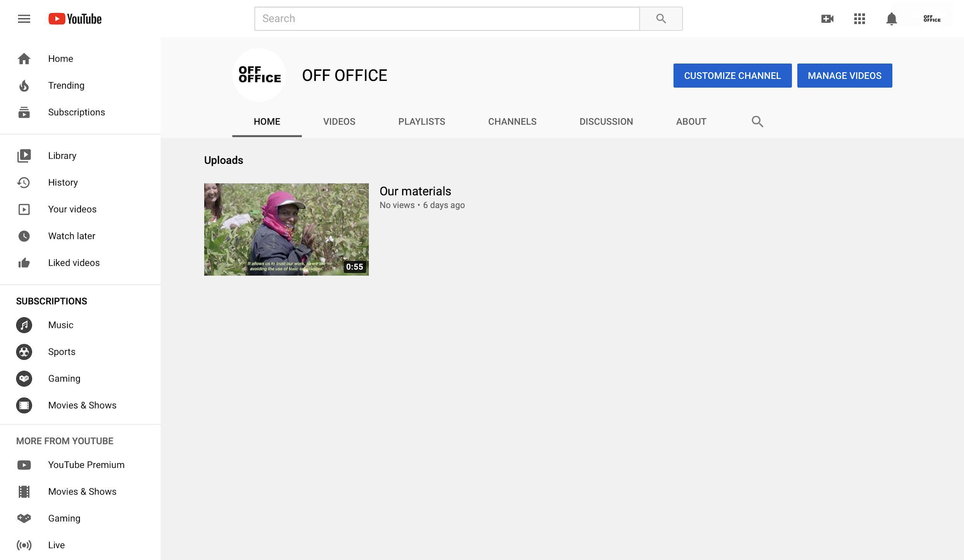Image resolution: width=964 pixels, height=560 pixels.
Task: Click the YouTube logo
Action: 75,18
